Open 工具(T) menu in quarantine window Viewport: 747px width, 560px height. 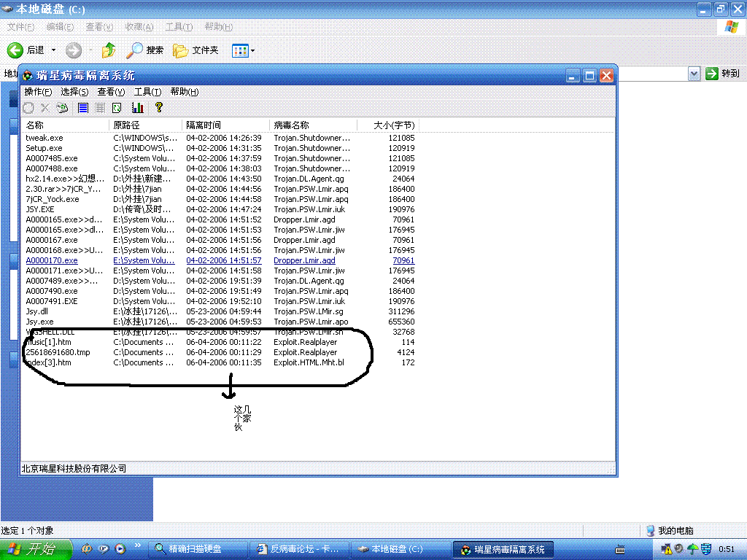coord(147,91)
